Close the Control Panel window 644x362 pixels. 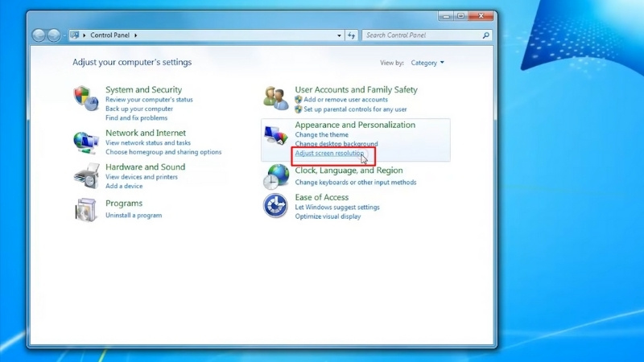481,16
